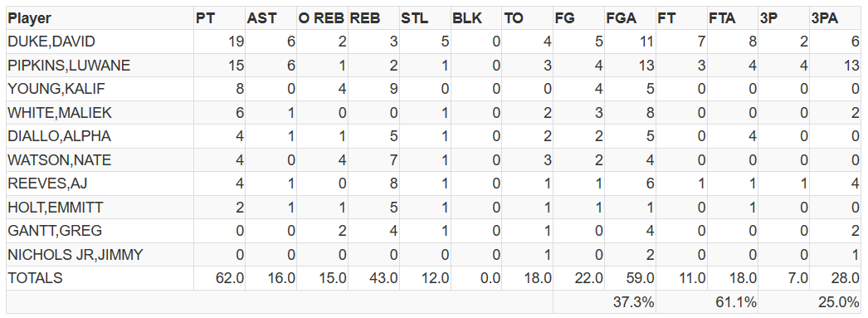Select the FGA column header
This screenshot has height=318, width=868.
pyautogui.click(x=621, y=18)
